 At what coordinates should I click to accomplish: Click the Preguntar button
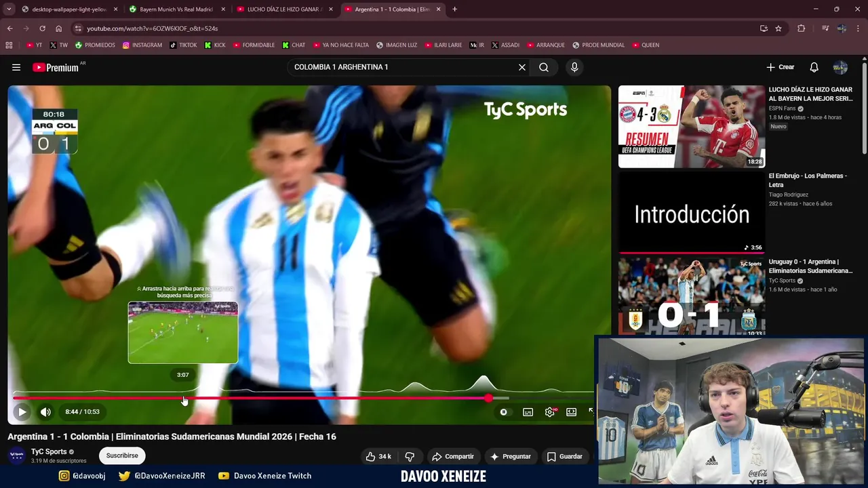coord(511,456)
